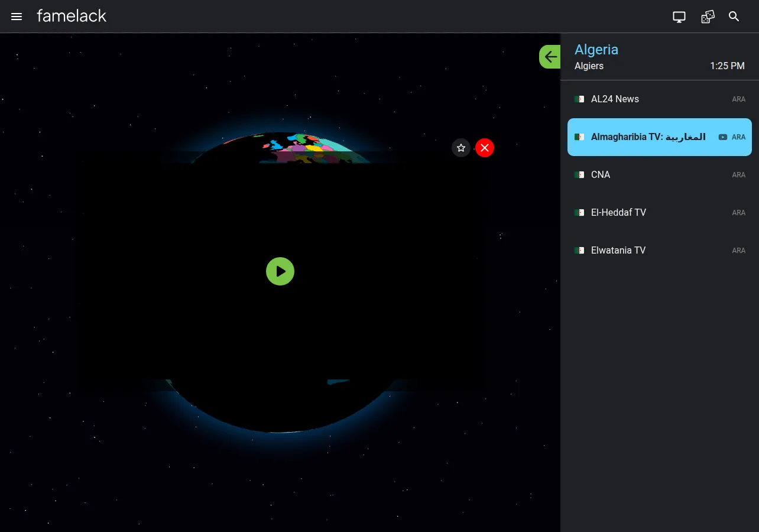Open the hamburger menu
The width and height of the screenshot is (759, 532).
point(17,17)
